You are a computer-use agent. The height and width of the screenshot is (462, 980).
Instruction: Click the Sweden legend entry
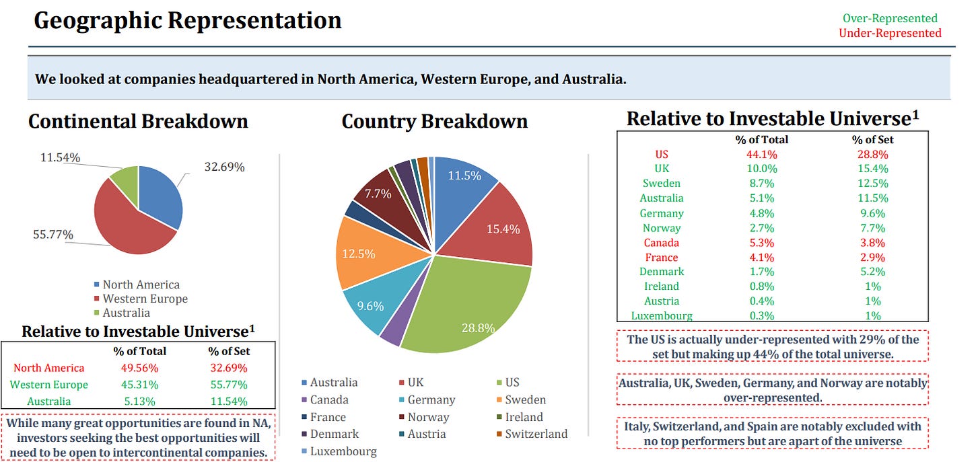[x=521, y=400]
